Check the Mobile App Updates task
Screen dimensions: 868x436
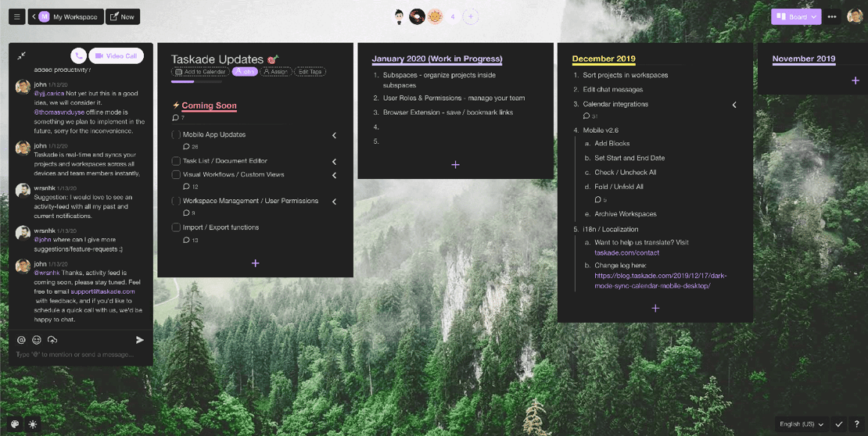coord(176,135)
